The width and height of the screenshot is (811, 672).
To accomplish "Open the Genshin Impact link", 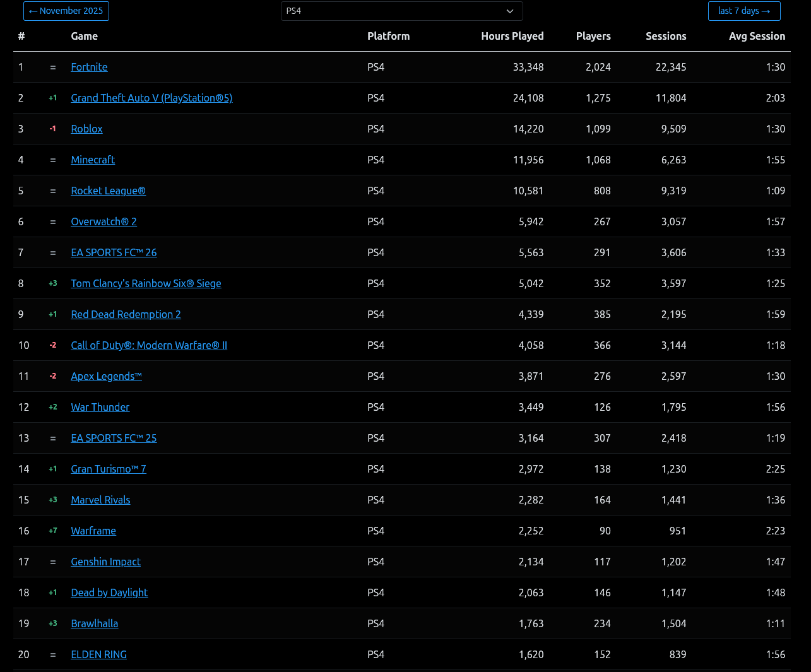I will point(105,562).
